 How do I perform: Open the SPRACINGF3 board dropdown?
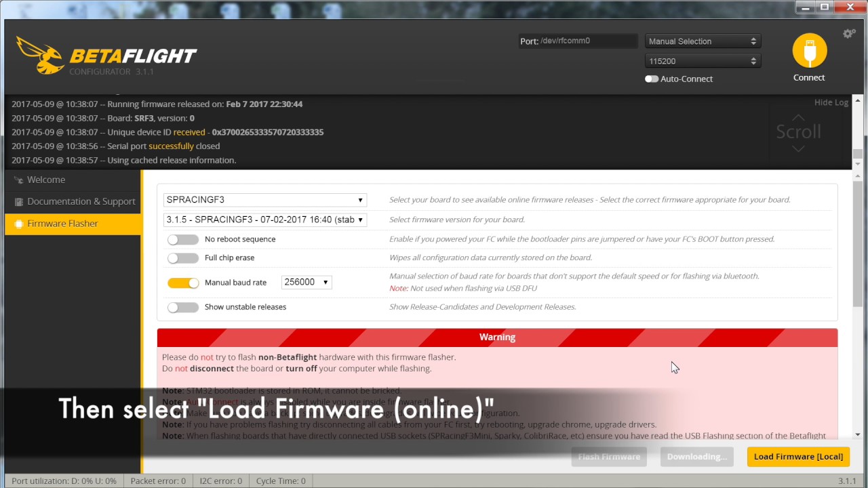click(x=265, y=200)
